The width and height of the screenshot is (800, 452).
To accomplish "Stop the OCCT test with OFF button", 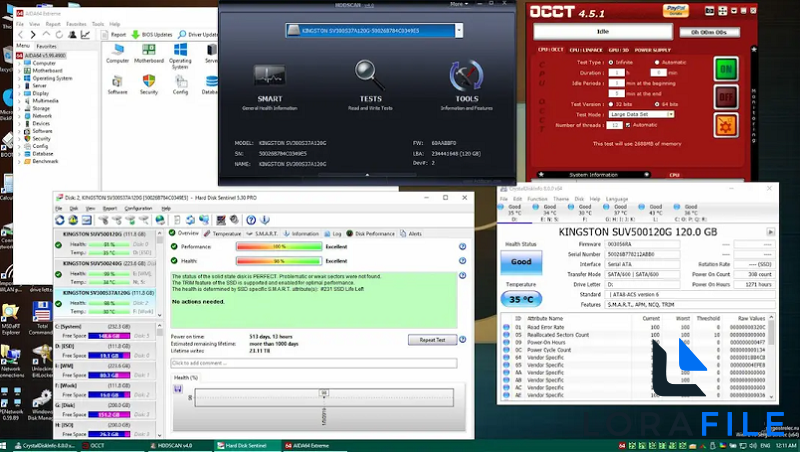I will pos(726,96).
